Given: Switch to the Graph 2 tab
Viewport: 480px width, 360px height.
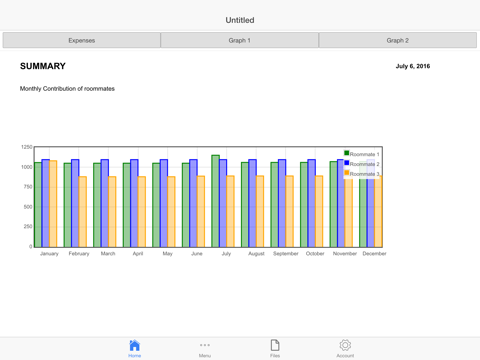Looking at the screenshot, I should point(398,40).
